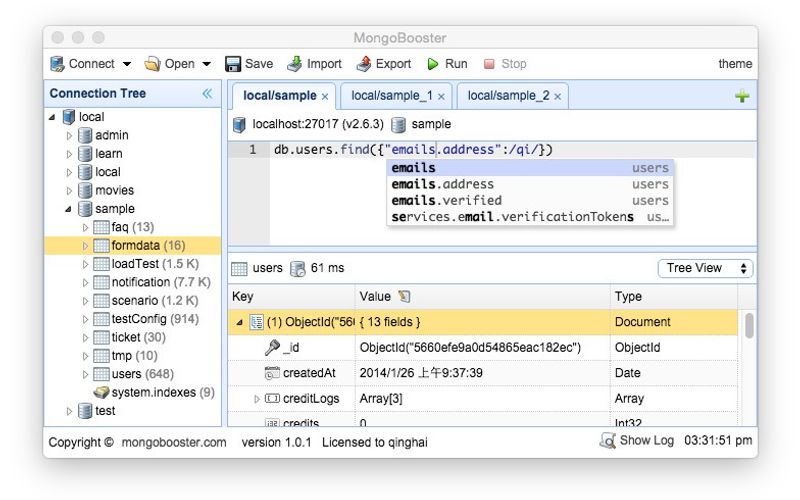This screenshot has width=800, height=500.
Task: Click the Import toolbar icon
Action: tap(294, 64)
